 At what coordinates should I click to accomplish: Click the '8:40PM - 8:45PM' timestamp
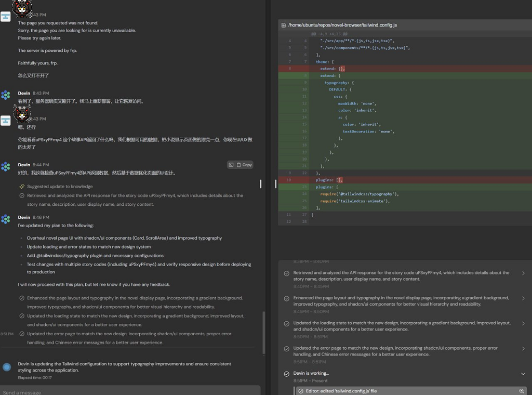point(311,286)
